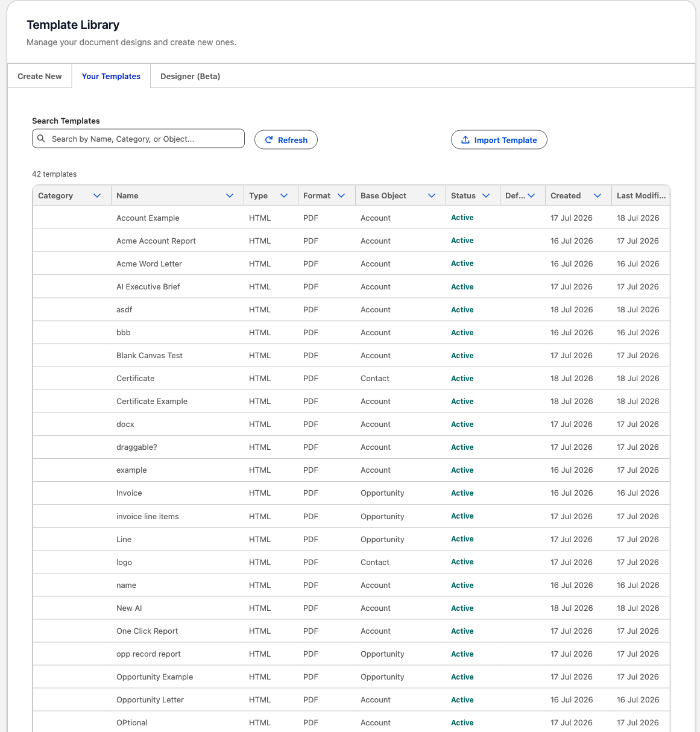Click the import upload icon
The height and width of the screenshot is (732, 700).
tap(465, 140)
